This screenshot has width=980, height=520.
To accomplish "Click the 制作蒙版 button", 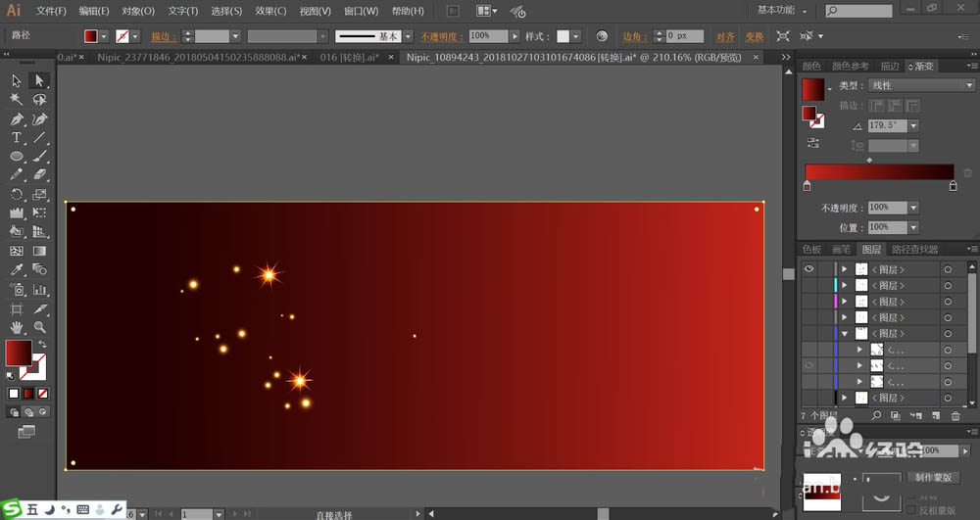I will pos(933,478).
